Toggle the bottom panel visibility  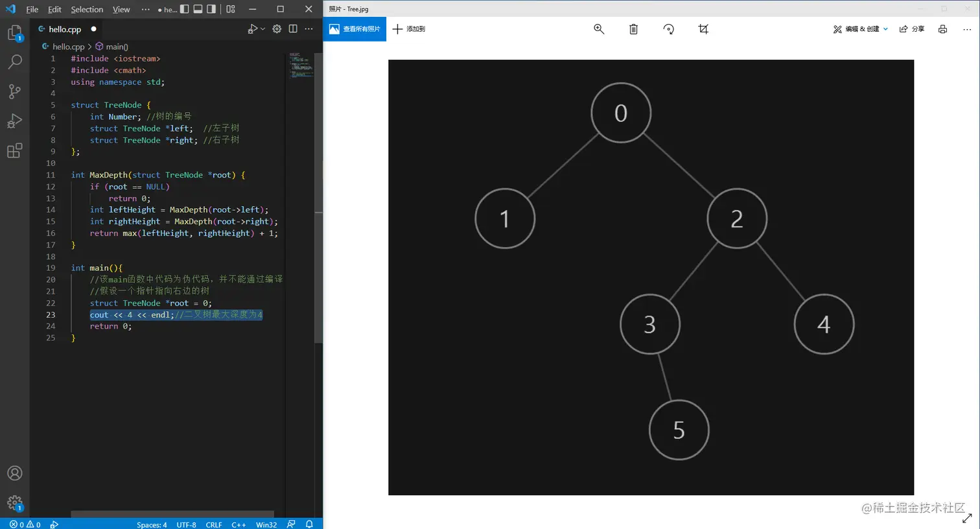tap(198, 9)
